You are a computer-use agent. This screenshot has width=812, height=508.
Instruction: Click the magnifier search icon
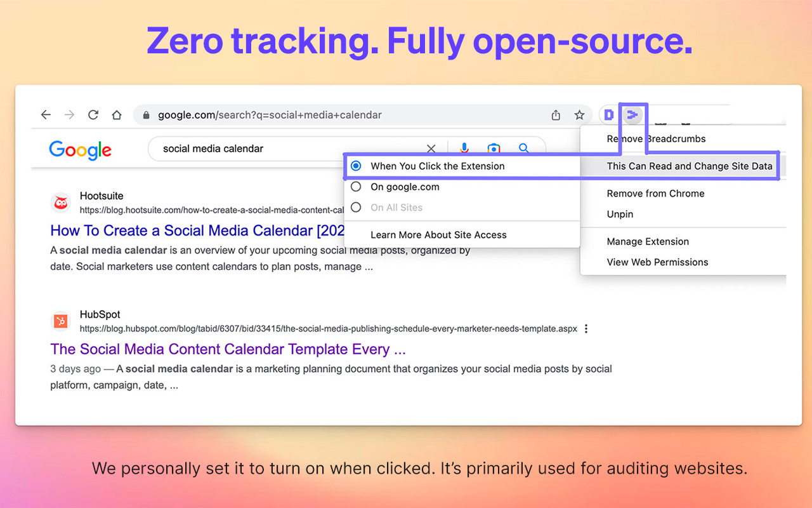(x=524, y=149)
